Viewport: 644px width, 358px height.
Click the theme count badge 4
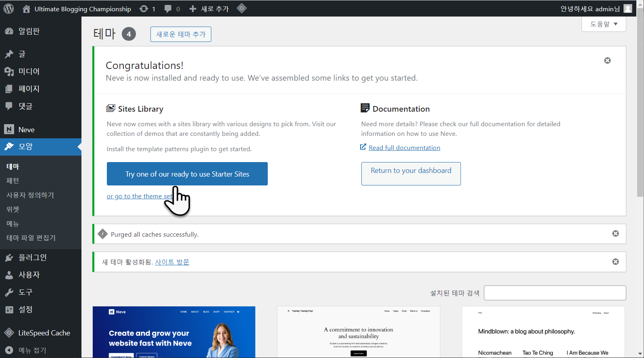129,34
